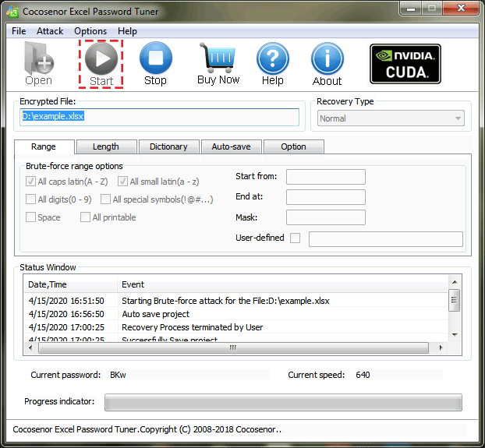The image size is (485, 448).
Task: Select the Starting Brute-force attack log row
Action: tap(235, 301)
